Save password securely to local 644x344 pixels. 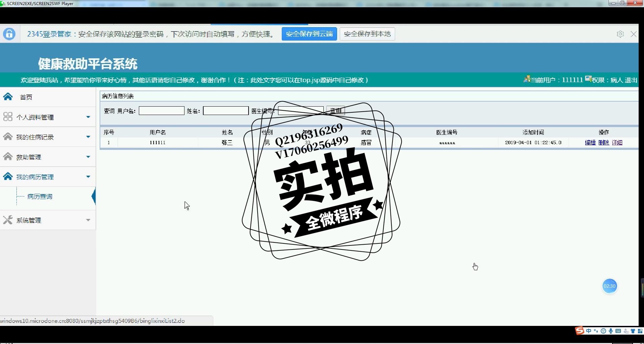click(x=367, y=34)
